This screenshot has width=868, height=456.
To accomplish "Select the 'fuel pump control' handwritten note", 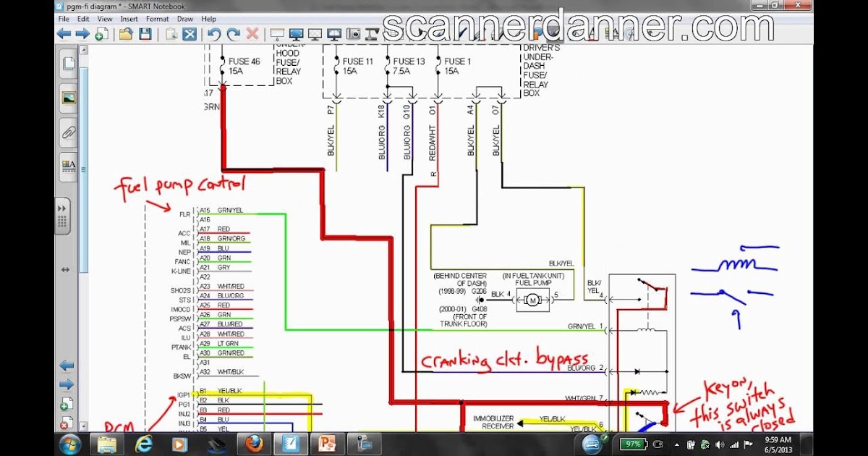I will click(179, 187).
